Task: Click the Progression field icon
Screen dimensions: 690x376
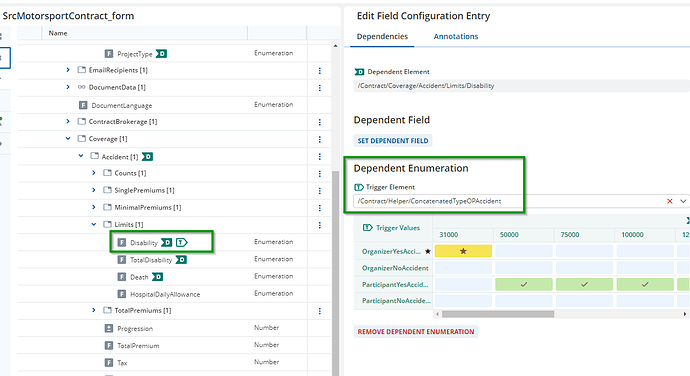Action: 109,328
